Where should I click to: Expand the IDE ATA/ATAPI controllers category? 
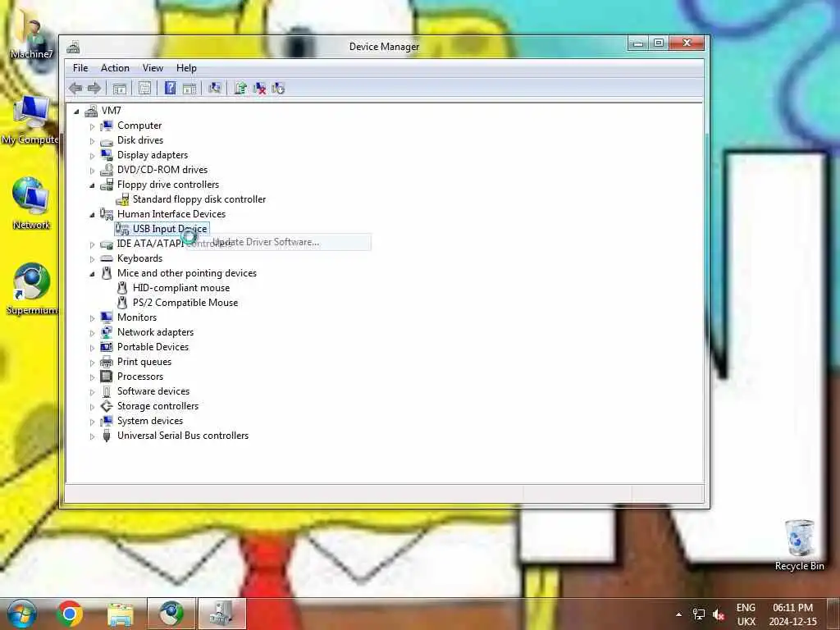click(x=92, y=244)
